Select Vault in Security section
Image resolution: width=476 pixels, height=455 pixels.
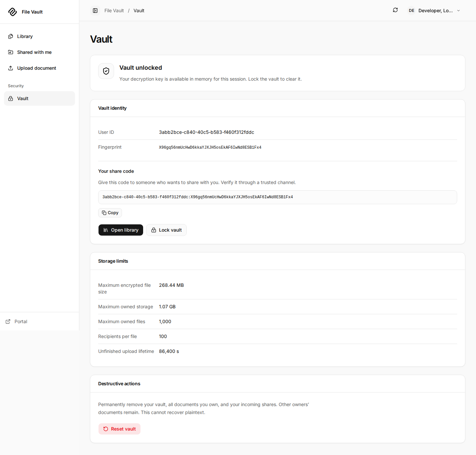pyautogui.click(x=39, y=98)
